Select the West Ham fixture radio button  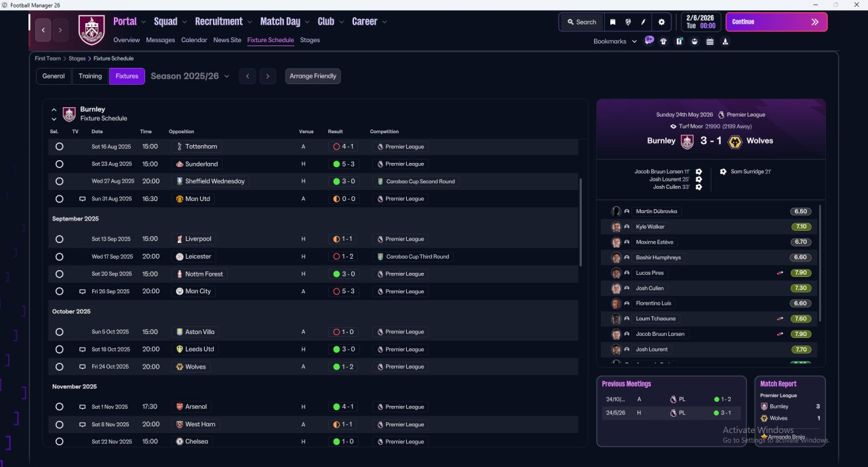tap(59, 424)
